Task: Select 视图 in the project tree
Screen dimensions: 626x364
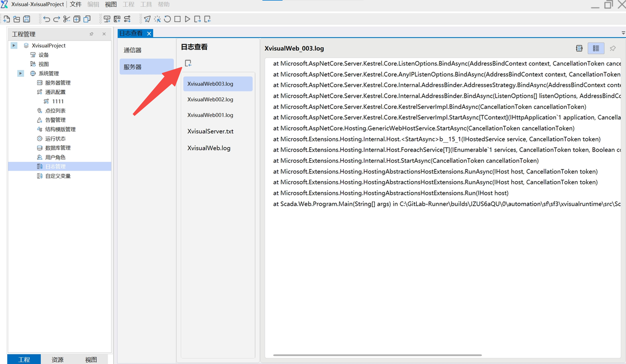Action: (44, 64)
